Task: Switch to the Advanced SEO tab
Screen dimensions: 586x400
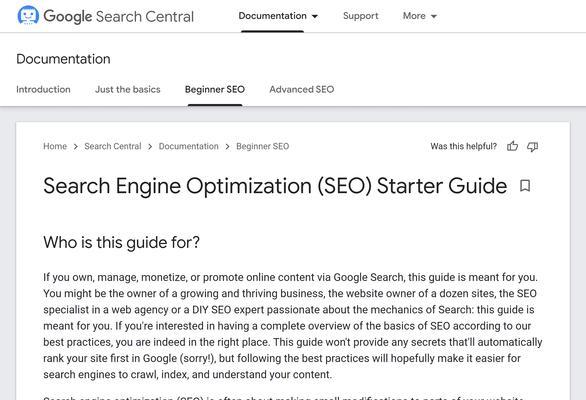Action: pyautogui.click(x=302, y=89)
